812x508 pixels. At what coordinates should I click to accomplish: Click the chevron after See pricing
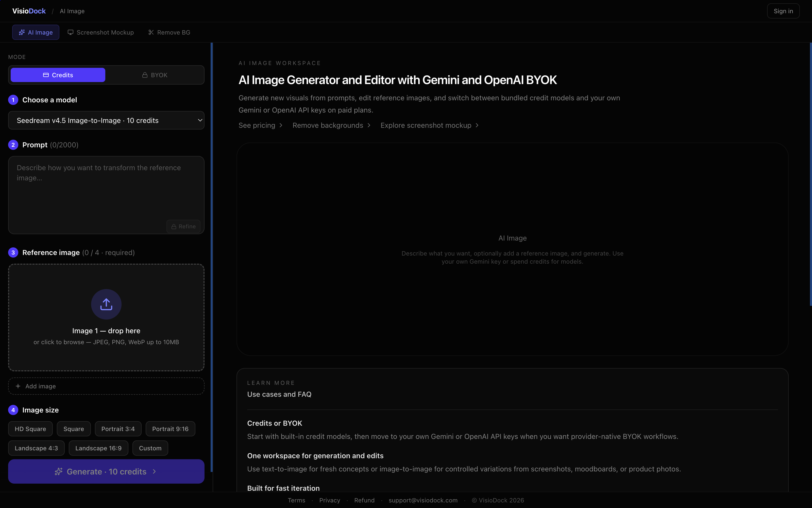pos(281,125)
